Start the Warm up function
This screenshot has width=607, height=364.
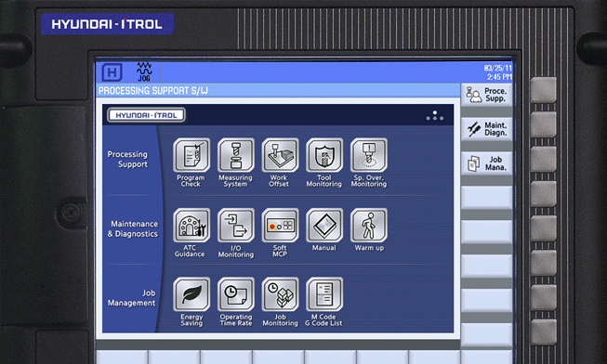click(x=368, y=226)
